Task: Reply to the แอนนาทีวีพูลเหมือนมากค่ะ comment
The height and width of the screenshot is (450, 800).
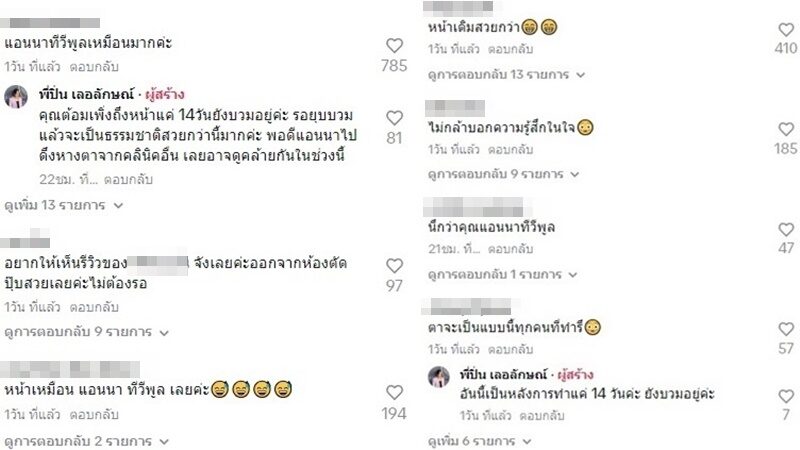Action: (x=94, y=67)
